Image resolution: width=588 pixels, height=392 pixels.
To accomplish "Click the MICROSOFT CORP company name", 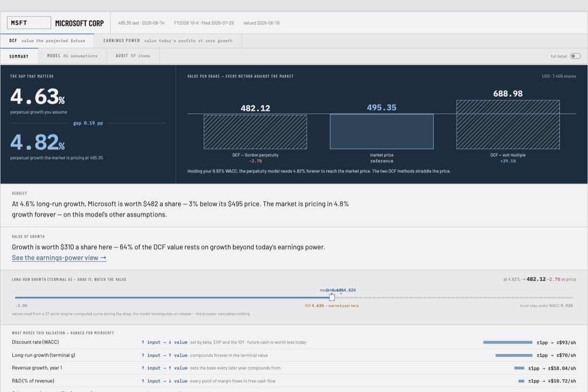I will pyautogui.click(x=80, y=23).
